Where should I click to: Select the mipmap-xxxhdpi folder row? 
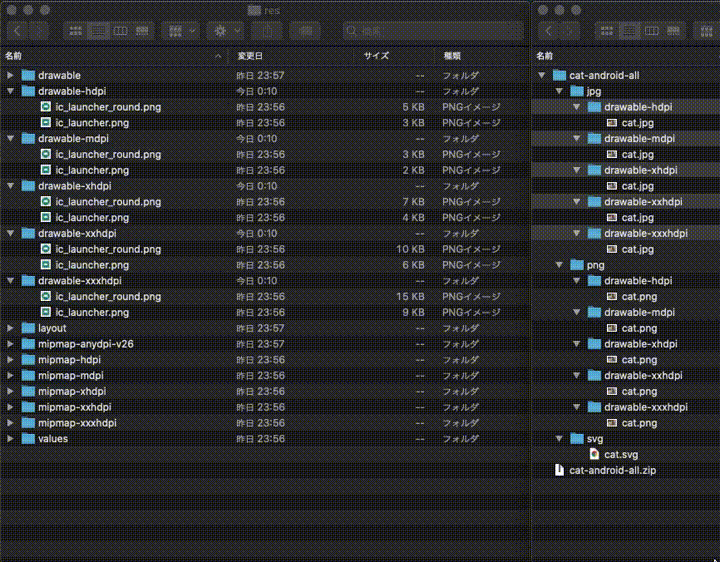[x=264, y=423]
